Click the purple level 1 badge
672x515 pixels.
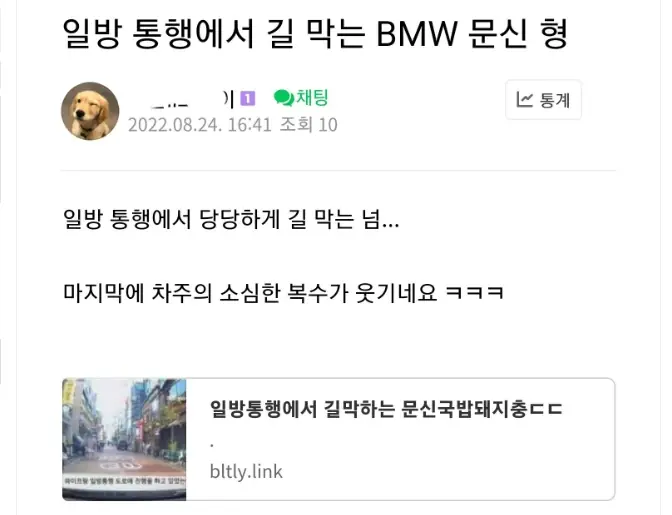247,99
